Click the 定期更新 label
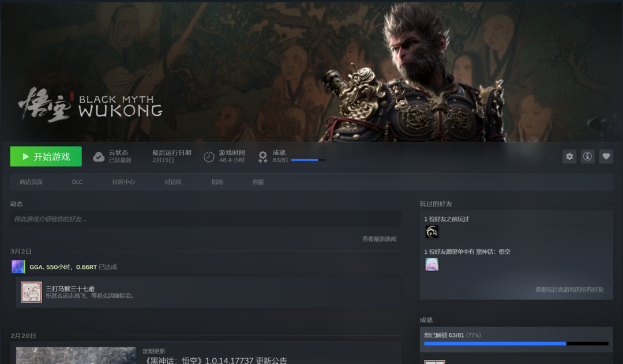The height and width of the screenshot is (364, 623). point(154,351)
